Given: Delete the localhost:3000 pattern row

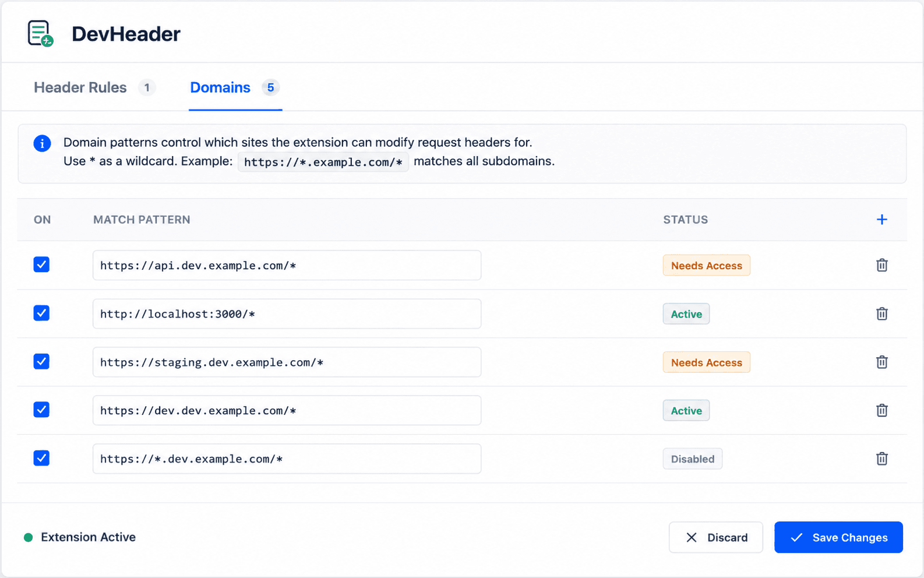Looking at the screenshot, I should click(x=881, y=313).
